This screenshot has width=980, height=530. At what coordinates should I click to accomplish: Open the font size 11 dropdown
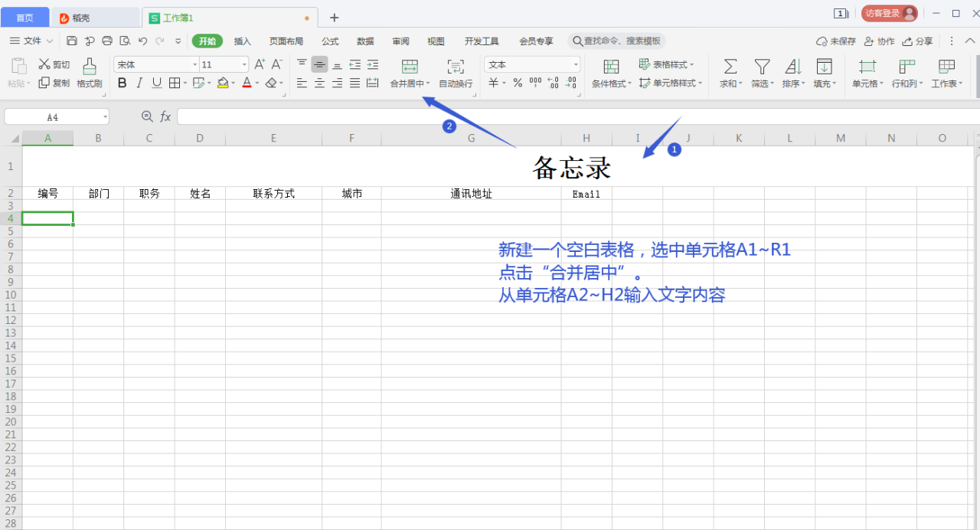coord(244,65)
